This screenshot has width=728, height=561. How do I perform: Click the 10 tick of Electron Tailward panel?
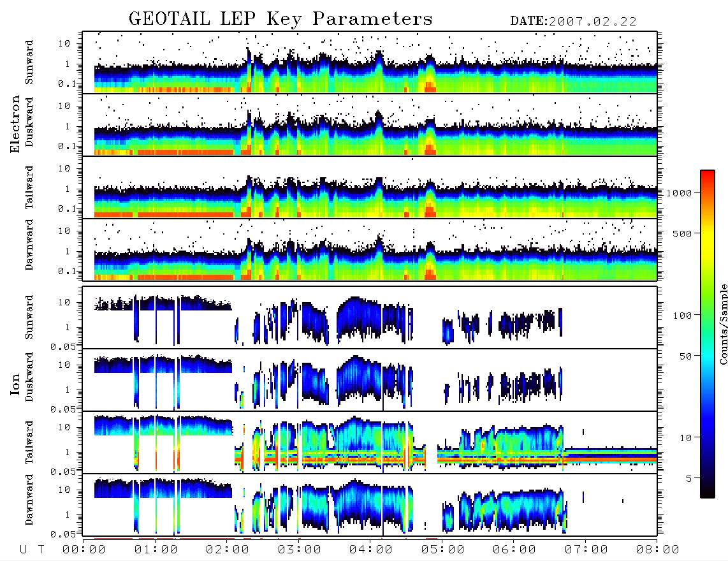click(x=64, y=168)
